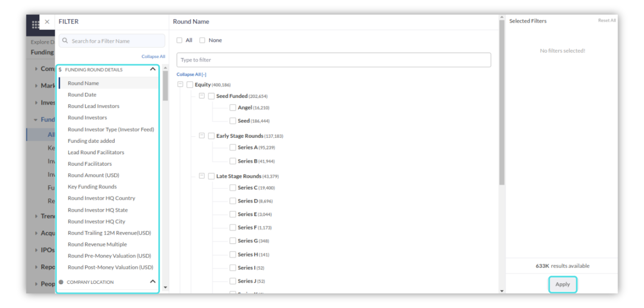Collapse the Seed Funded tree node
The height and width of the screenshot is (308, 644).
(202, 96)
